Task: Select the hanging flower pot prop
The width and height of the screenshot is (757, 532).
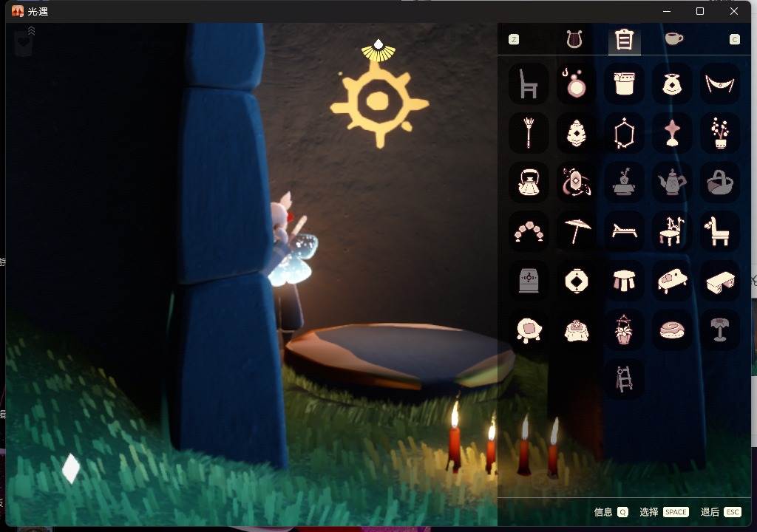Action: click(624, 330)
